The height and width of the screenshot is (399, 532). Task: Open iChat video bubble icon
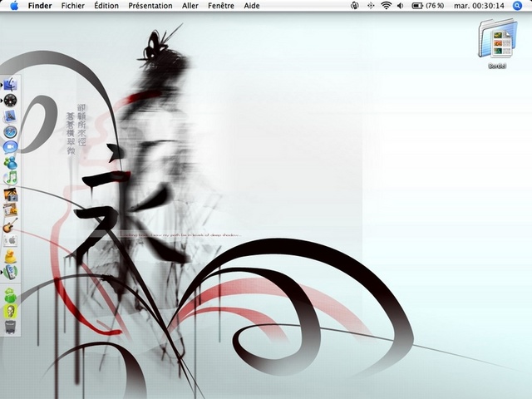click(11, 147)
